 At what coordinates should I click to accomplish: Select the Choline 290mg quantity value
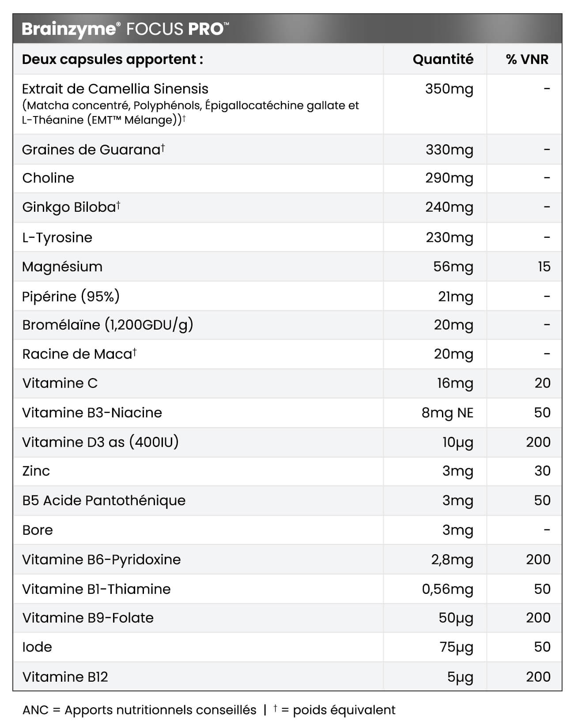(449, 178)
